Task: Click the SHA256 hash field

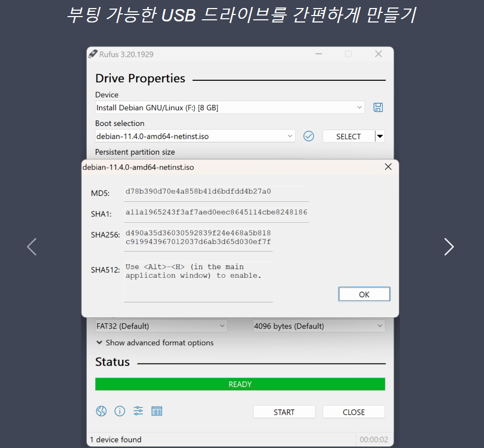Action: click(198, 239)
